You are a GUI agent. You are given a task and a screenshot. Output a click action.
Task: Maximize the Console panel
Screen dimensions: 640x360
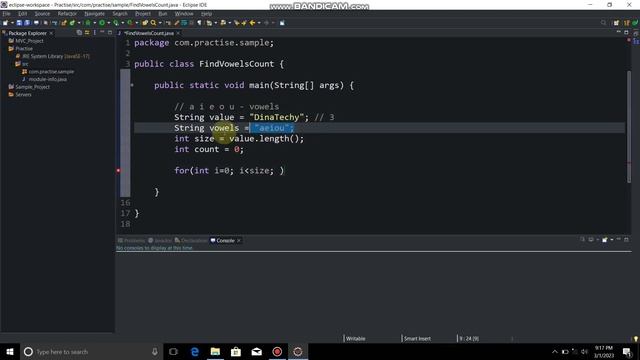[626, 240]
